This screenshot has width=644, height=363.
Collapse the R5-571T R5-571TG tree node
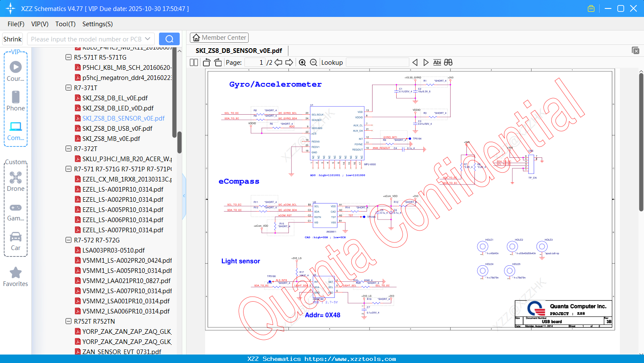click(69, 57)
